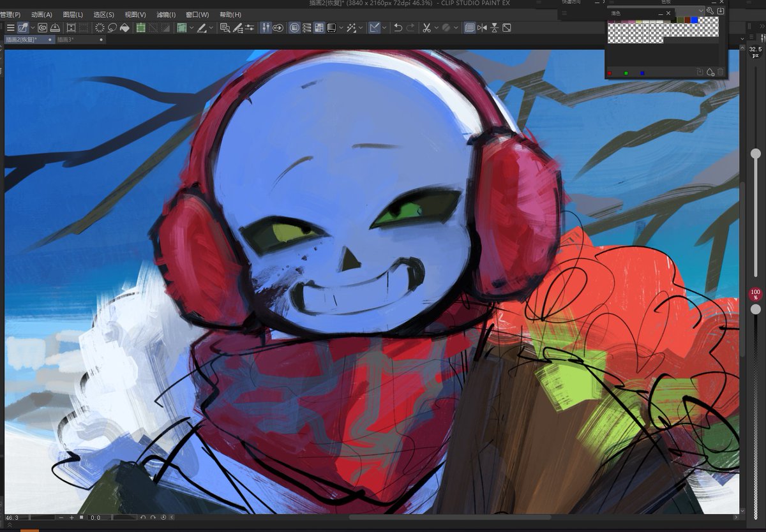Pick the olive green color swatch

click(x=680, y=20)
